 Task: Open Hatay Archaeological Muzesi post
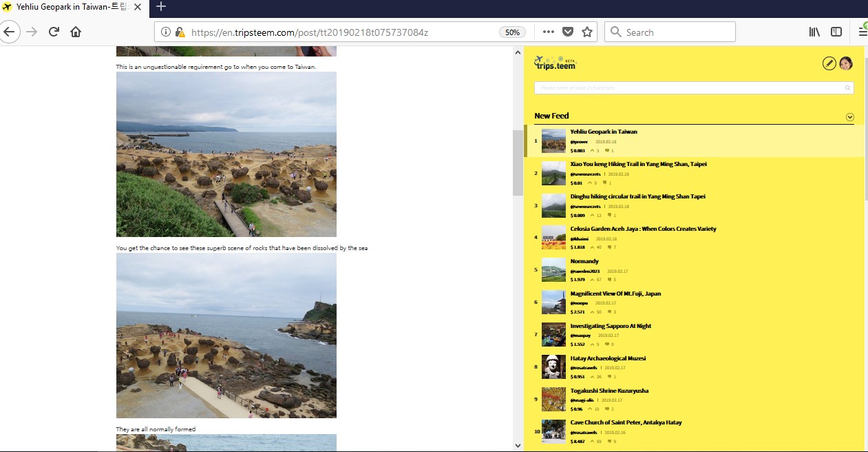608,358
